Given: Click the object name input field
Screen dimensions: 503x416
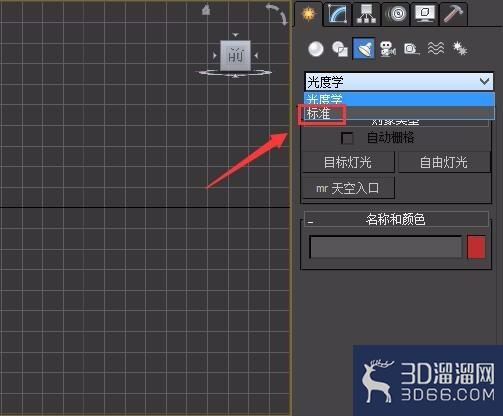Looking at the screenshot, I should click(x=385, y=247).
